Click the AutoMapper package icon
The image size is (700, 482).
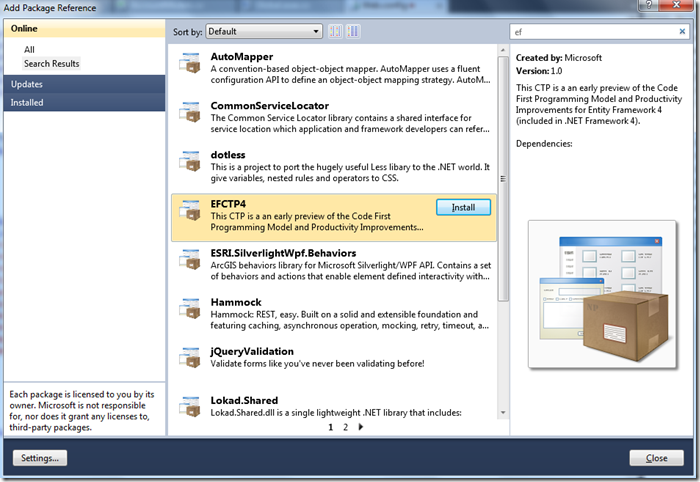(190, 63)
